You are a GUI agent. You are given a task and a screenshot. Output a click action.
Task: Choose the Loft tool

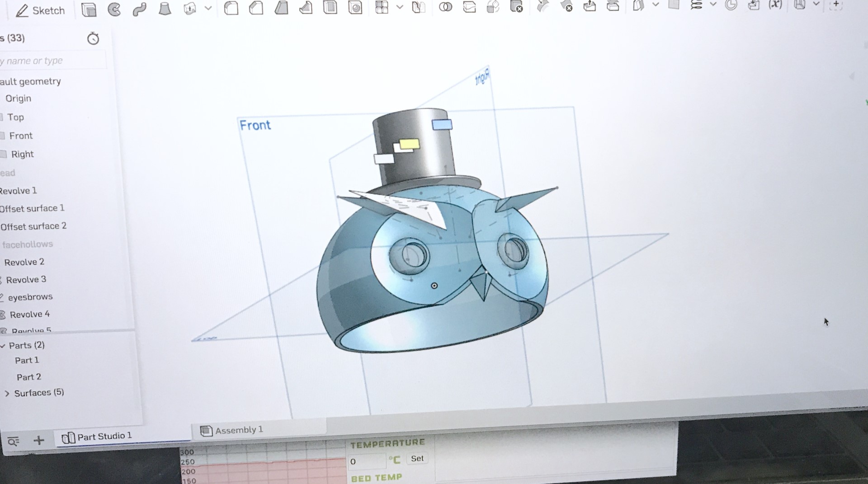point(165,9)
